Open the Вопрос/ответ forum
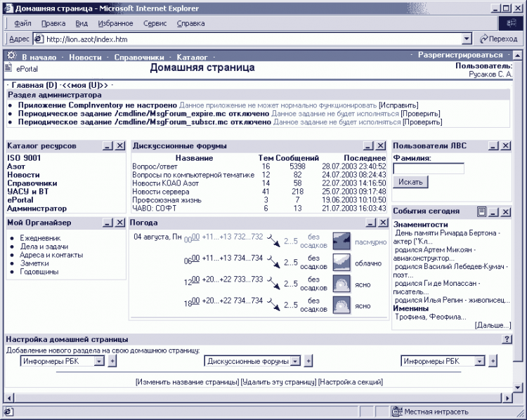This screenshot has width=527, height=420. point(155,166)
